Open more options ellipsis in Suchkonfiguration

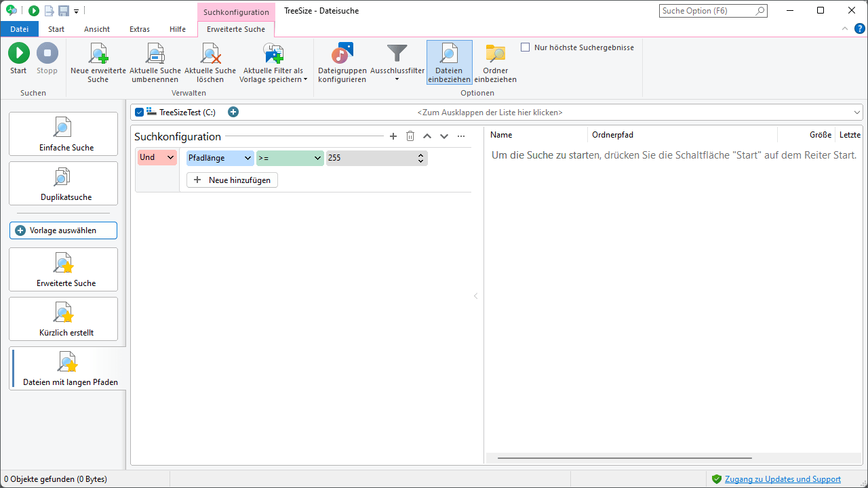coord(461,136)
